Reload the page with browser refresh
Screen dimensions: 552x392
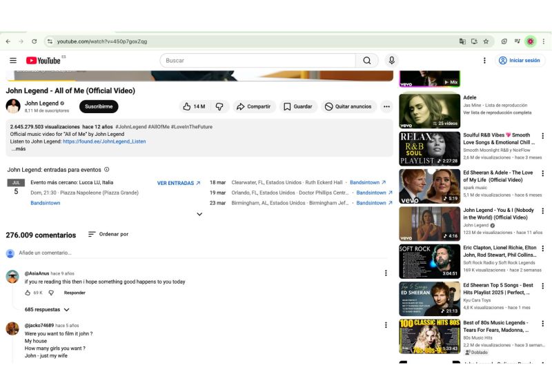point(34,41)
